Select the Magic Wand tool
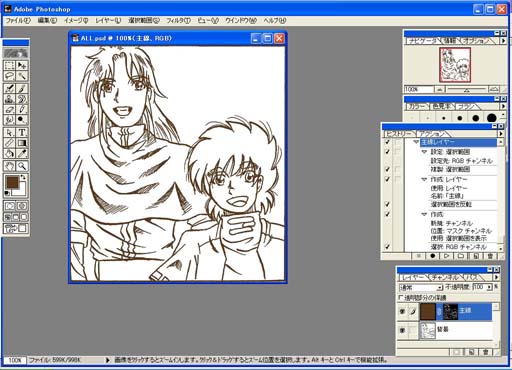The image size is (512, 370). point(22,76)
